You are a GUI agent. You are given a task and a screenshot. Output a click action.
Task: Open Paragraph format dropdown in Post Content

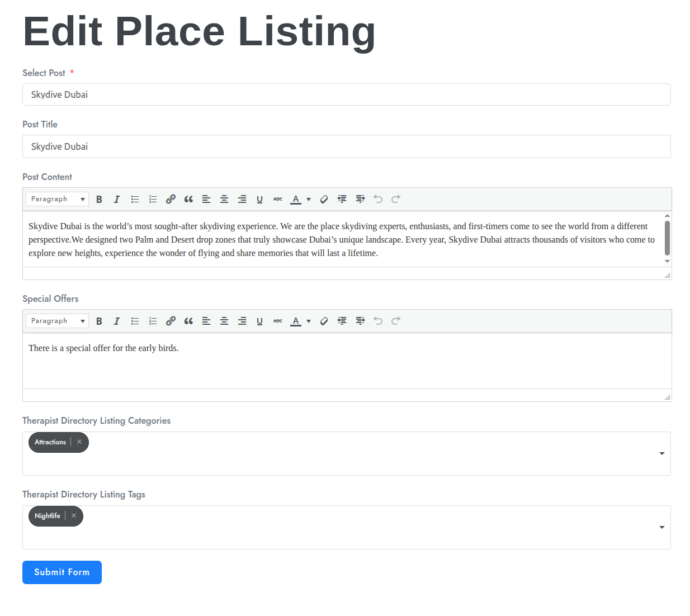point(57,199)
